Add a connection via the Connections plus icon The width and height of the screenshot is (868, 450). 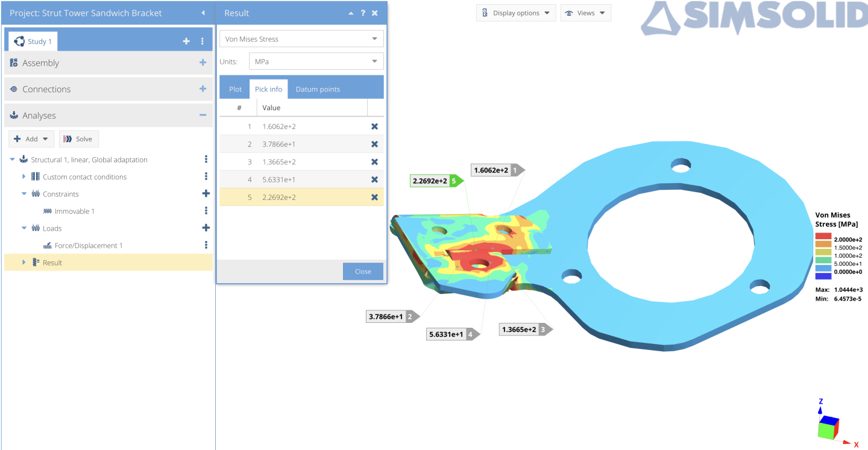pos(203,89)
